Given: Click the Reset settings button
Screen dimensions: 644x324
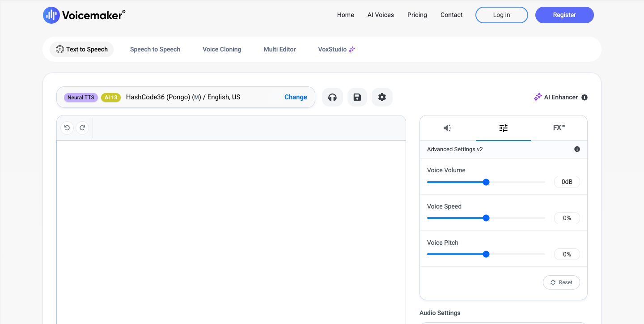Looking at the screenshot, I should coord(561,282).
